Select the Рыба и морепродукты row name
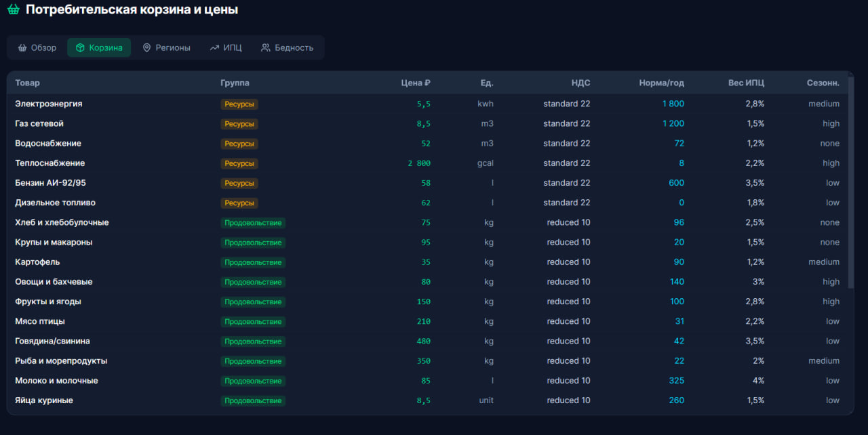This screenshot has height=435, width=868. (61, 361)
